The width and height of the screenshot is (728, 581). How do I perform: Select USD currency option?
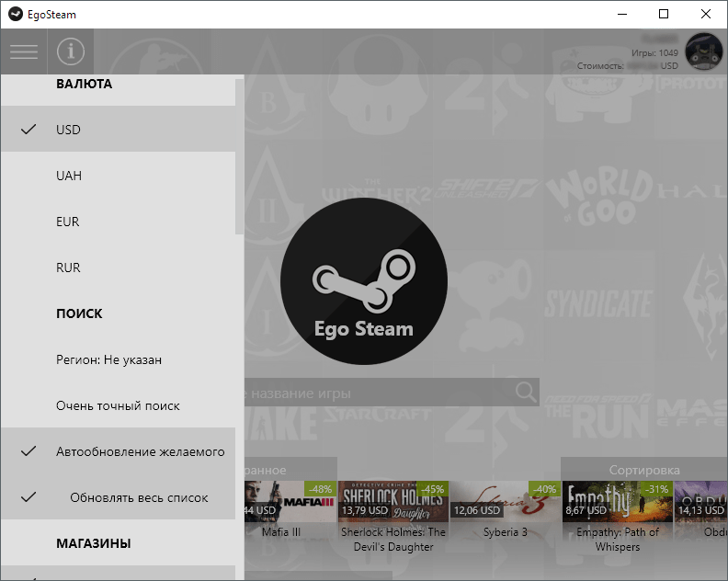point(118,129)
